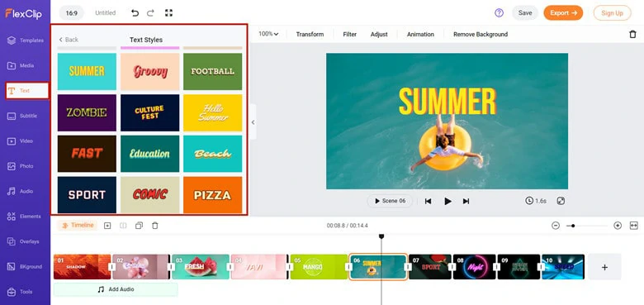Add a new scene from timeline toolbar

pos(107,226)
